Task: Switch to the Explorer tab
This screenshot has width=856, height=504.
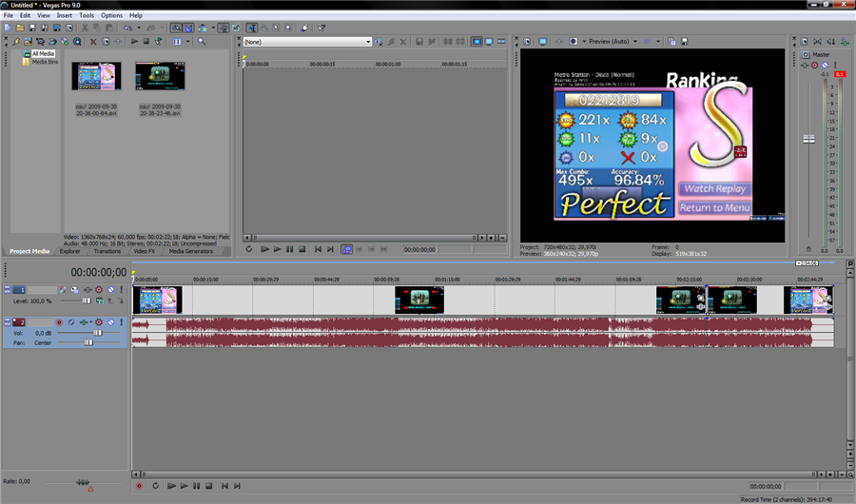Action: [x=69, y=251]
